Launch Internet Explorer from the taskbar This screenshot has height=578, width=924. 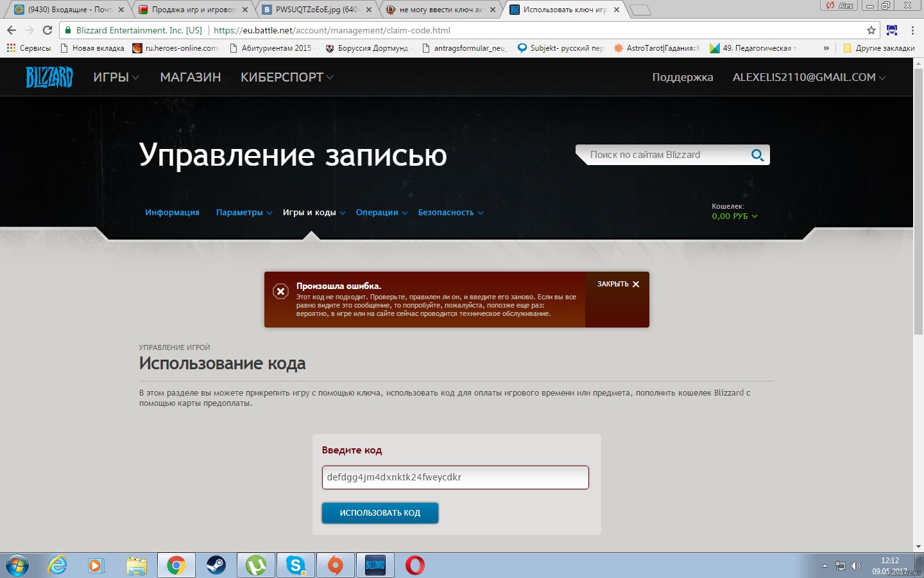(57, 565)
